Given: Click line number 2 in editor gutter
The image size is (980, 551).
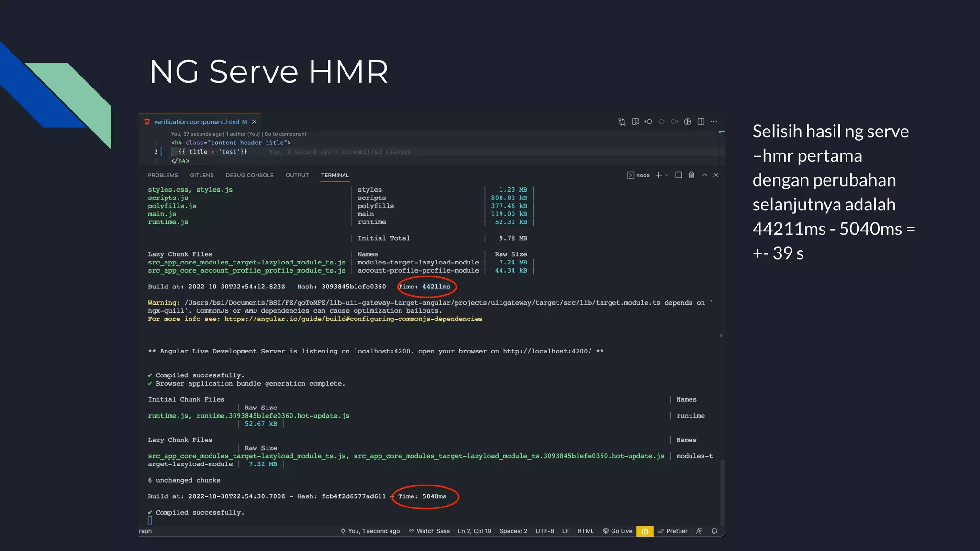Looking at the screenshot, I should pyautogui.click(x=156, y=152).
